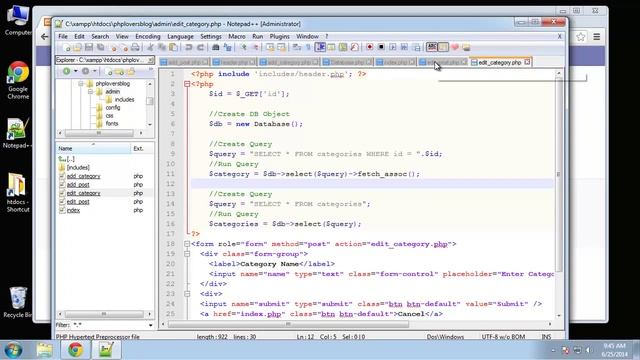Screen dimensions: 640x360
Task: Open the index file in list
Action: coord(73,210)
